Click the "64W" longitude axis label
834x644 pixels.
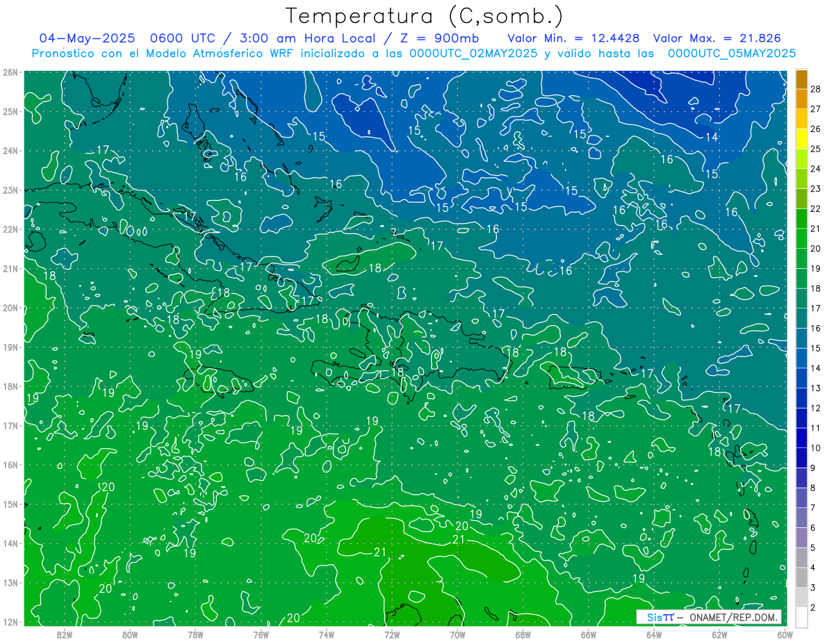point(654,634)
